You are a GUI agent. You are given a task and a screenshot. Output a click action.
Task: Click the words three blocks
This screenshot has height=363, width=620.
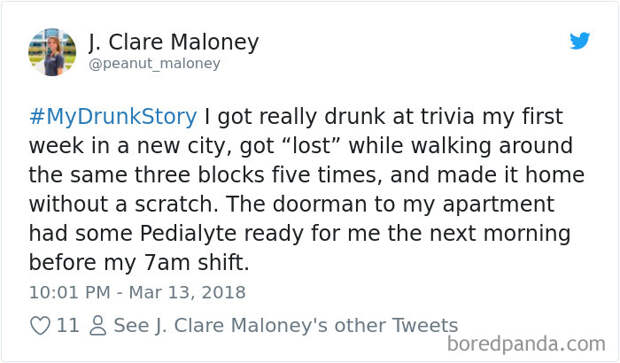[x=200, y=175]
